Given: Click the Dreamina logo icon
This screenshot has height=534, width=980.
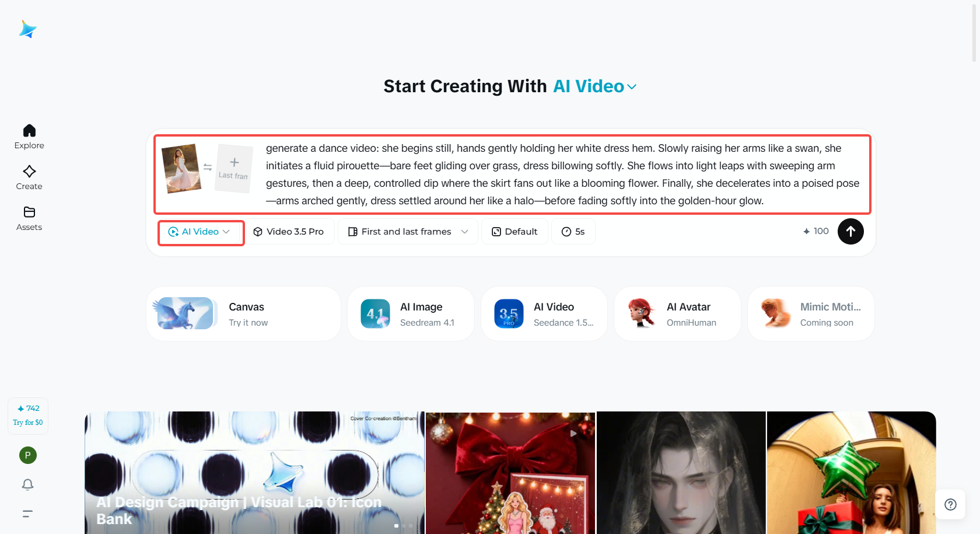Looking at the screenshot, I should click(x=27, y=29).
